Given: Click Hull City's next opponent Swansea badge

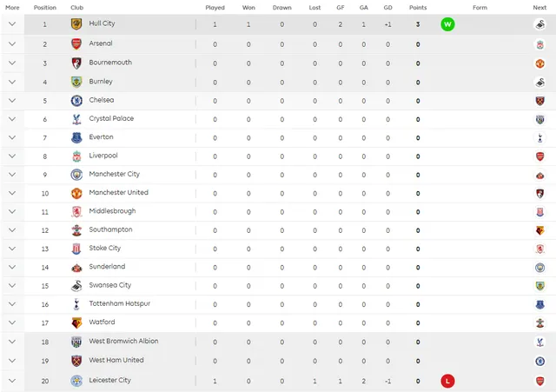Looking at the screenshot, I should pyautogui.click(x=539, y=24).
